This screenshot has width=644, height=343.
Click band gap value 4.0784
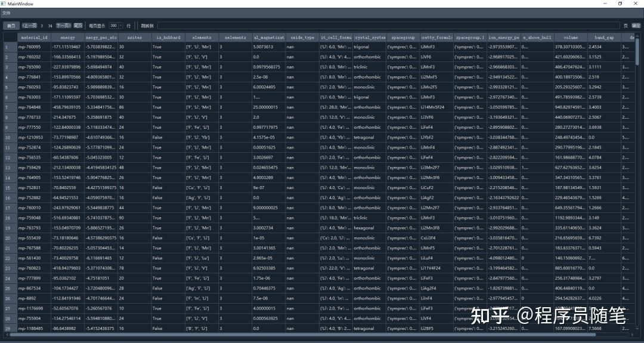point(604,157)
